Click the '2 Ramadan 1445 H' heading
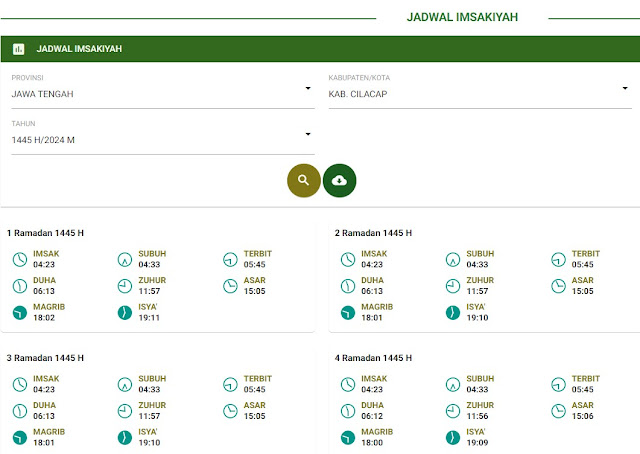The height and width of the screenshot is (454, 640). (x=373, y=233)
